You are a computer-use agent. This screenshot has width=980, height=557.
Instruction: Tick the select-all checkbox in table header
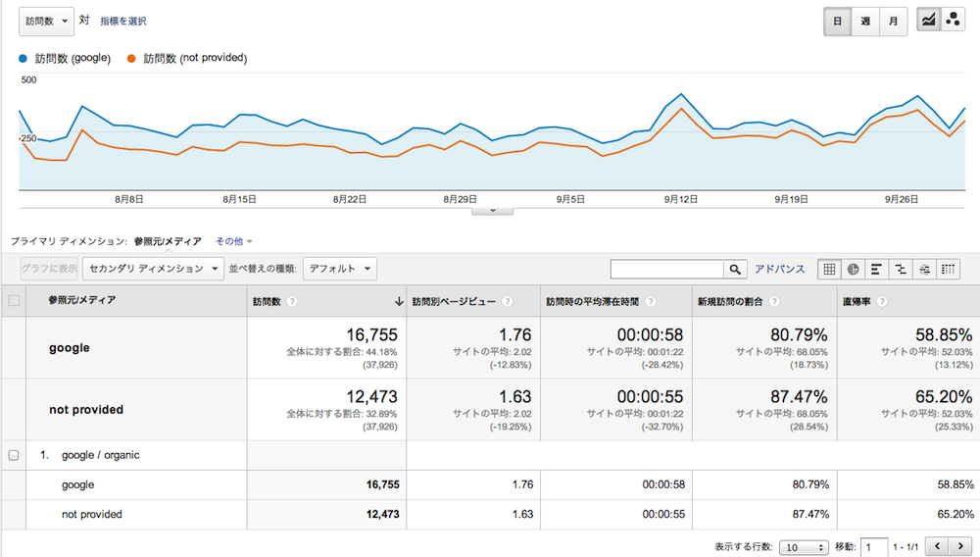(x=14, y=300)
